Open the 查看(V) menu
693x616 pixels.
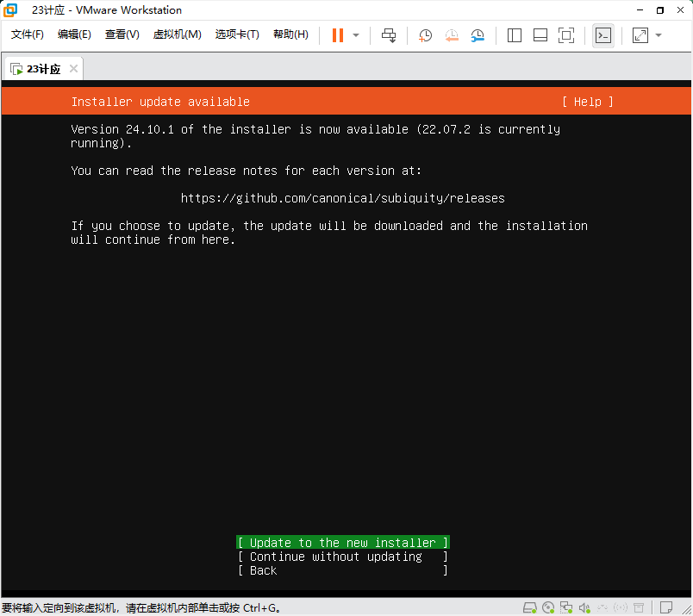(122, 34)
